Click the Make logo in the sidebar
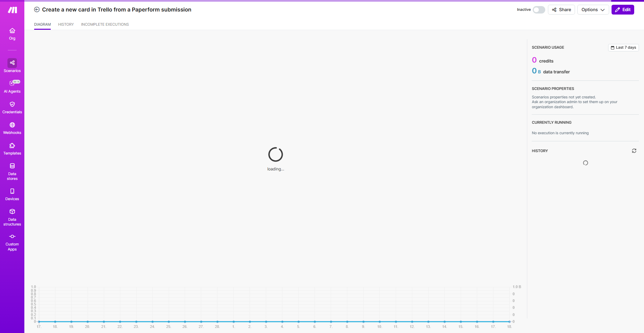 [12, 10]
